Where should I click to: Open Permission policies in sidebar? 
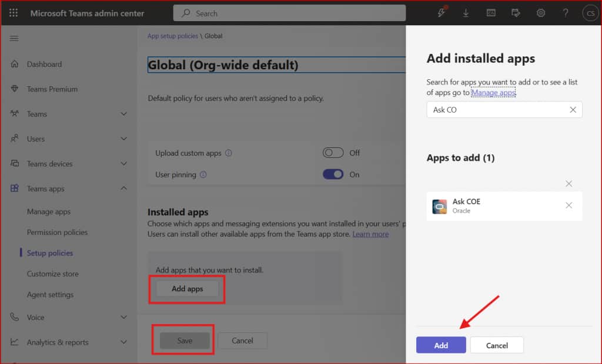point(57,232)
